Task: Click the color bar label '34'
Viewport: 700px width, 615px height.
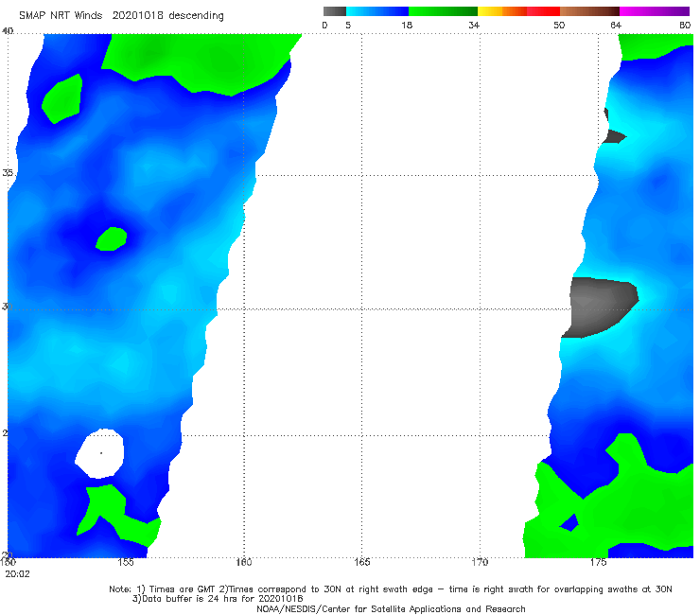Action: coord(474,26)
